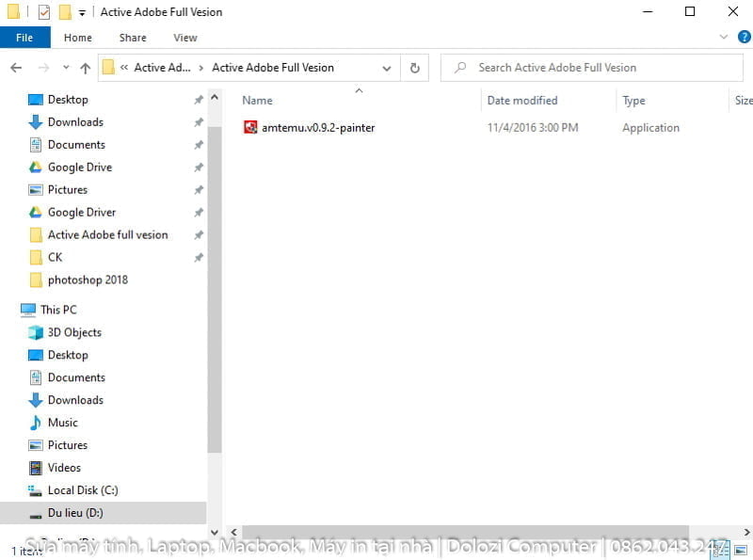
Task: Expand the Name column sort arrow
Action: (x=359, y=90)
